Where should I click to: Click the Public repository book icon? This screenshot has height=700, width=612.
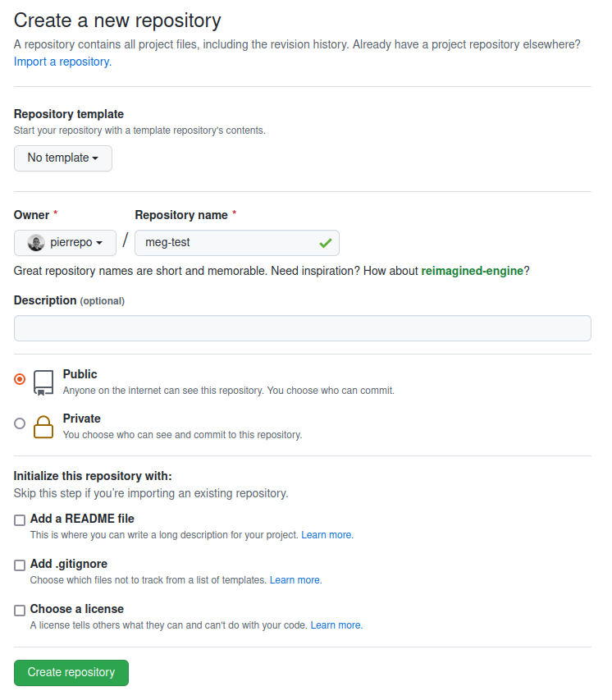click(x=43, y=382)
